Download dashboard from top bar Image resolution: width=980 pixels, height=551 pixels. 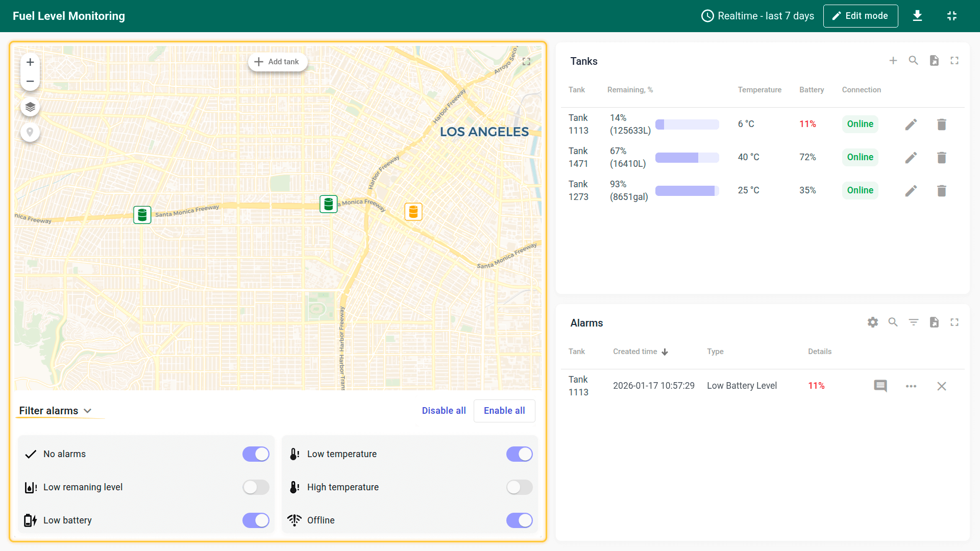click(x=917, y=16)
